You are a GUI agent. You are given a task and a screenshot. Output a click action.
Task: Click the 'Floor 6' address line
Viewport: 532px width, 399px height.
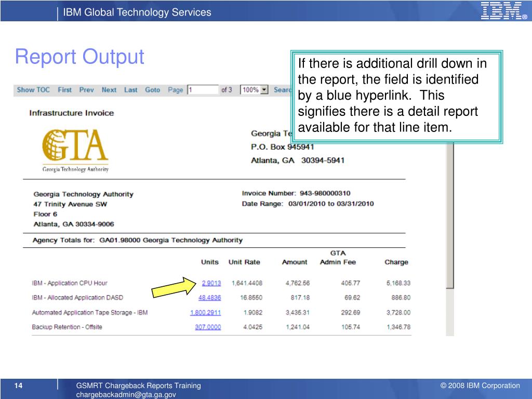point(45,214)
